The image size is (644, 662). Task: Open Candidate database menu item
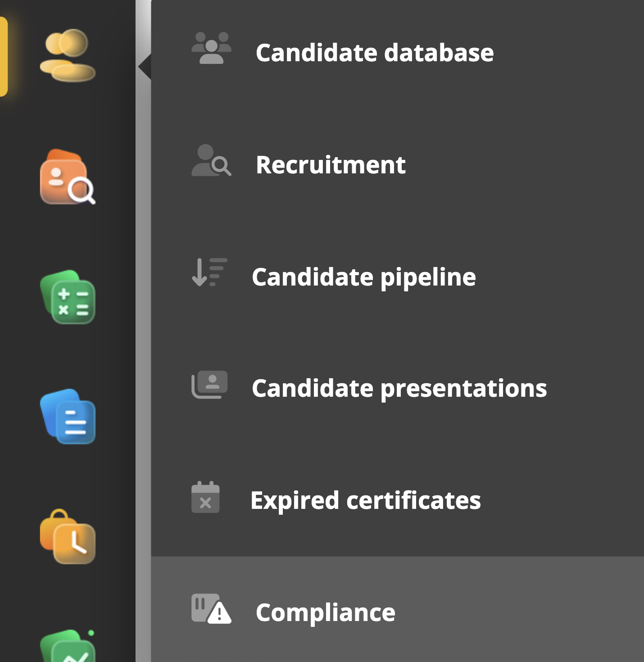pos(374,53)
